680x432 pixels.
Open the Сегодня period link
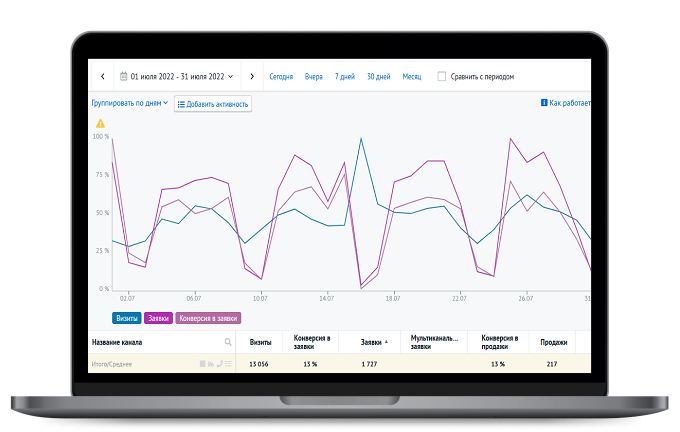click(x=281, y=77)
